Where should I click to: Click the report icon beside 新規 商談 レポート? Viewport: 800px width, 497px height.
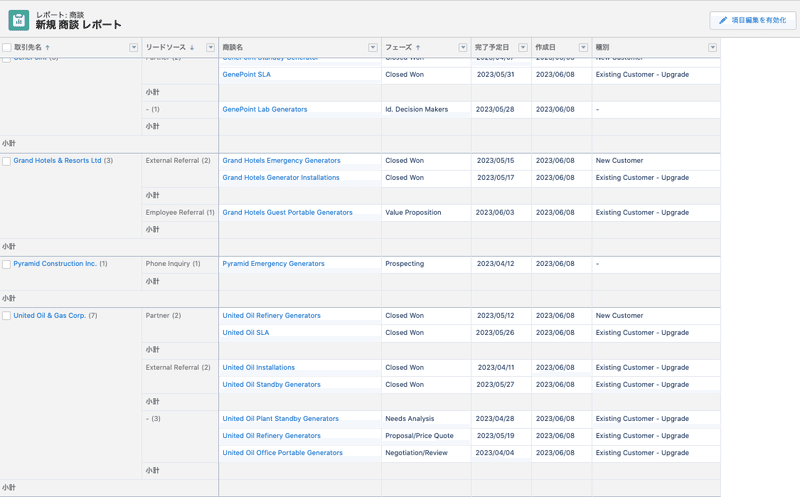coord(19,20)
